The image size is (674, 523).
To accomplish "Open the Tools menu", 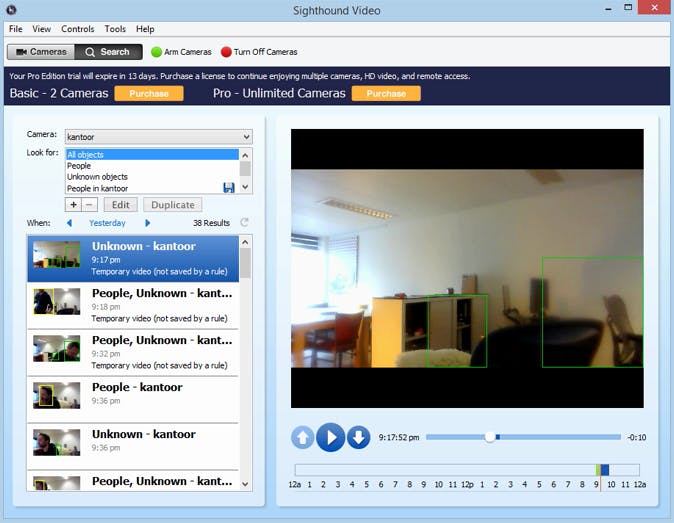I will click(115, 29).
